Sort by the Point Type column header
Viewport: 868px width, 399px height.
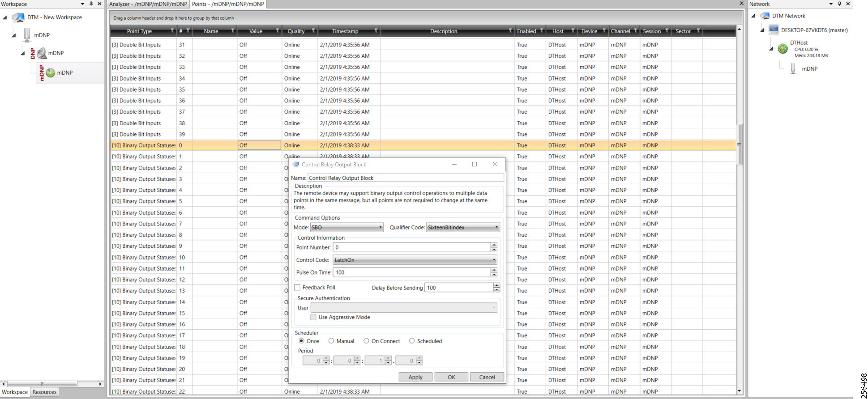(x=139, y=31)
